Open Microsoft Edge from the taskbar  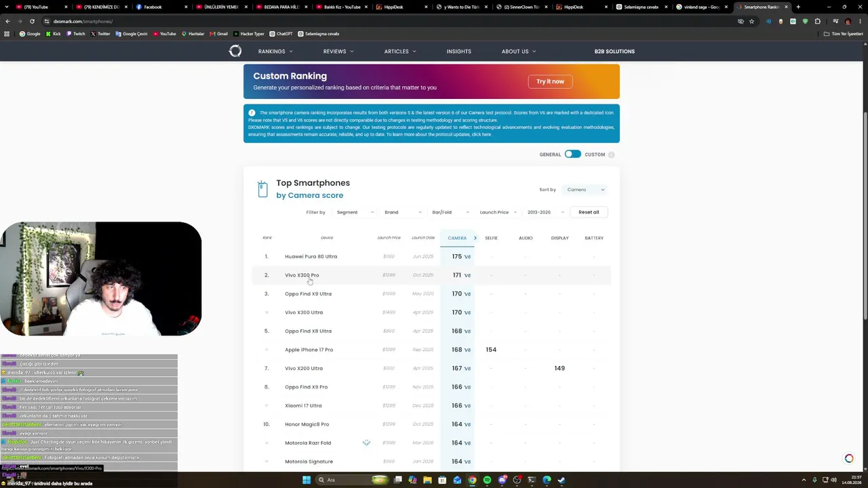click(x=547, y=480)
